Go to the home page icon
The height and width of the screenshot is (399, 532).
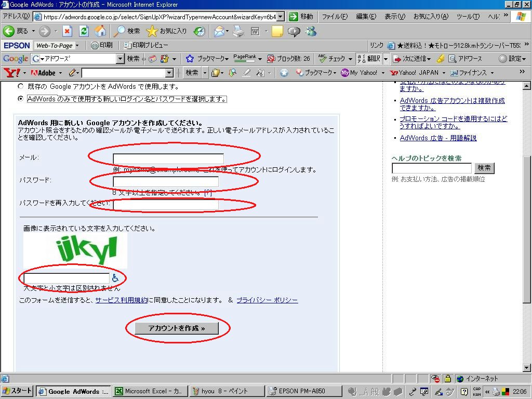[x=100, y=32]
